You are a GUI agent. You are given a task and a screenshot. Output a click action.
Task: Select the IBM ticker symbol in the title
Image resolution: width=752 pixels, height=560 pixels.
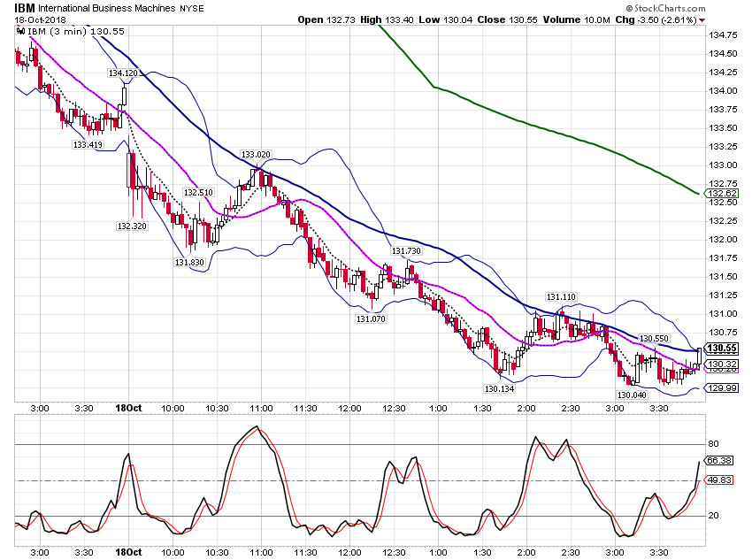click(x=25, y=8)
